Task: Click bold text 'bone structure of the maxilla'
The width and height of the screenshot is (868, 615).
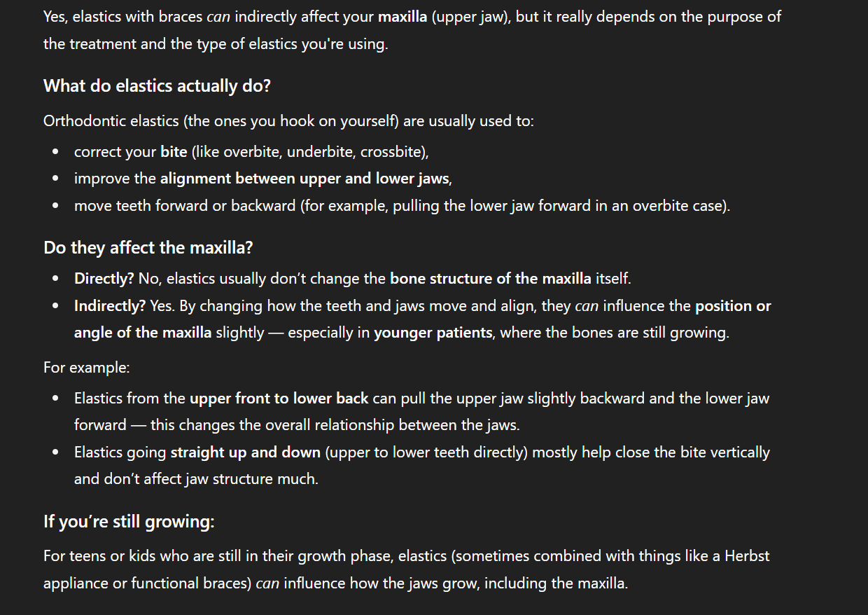Action: (491, 279)
